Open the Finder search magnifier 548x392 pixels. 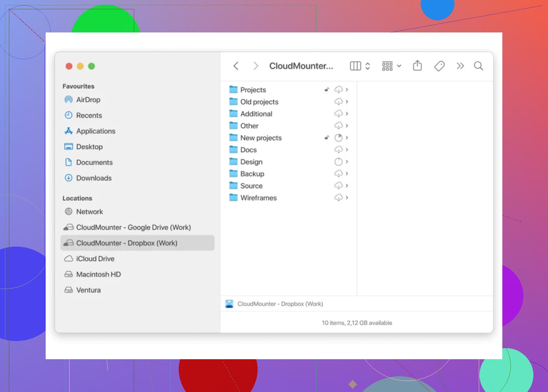point(478,66)
